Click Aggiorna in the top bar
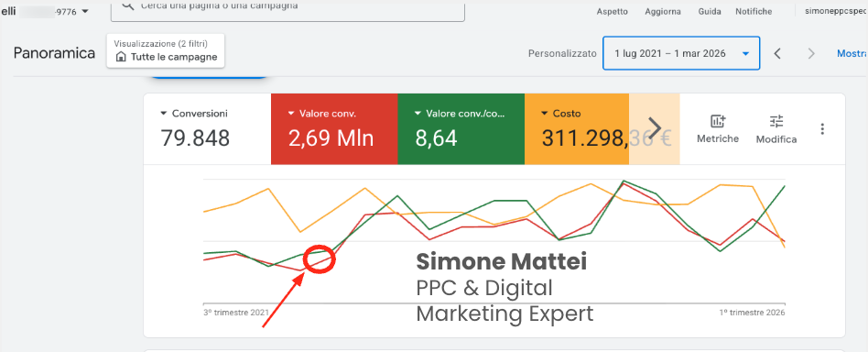This screenshot has height=352, width=868. (x=663, y=12)
